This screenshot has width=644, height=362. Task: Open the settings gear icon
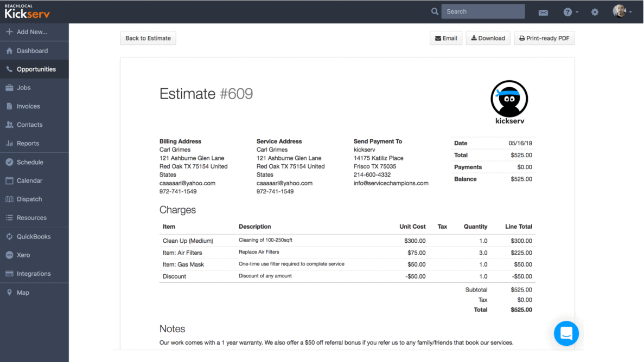(595, 12)
